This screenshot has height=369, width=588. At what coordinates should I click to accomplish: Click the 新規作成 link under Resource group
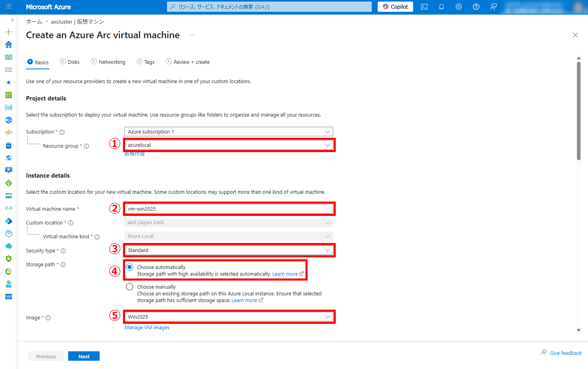click(135, 154)
